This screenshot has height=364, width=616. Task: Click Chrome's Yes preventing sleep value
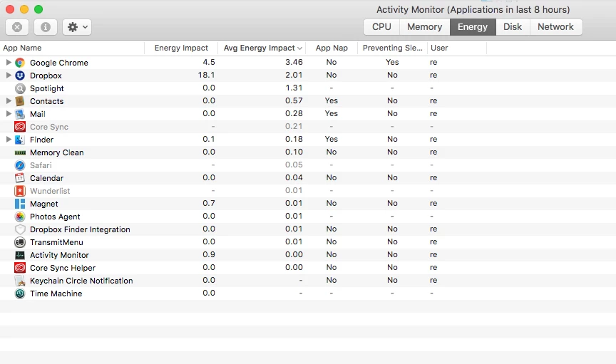(x=392, y=62)
